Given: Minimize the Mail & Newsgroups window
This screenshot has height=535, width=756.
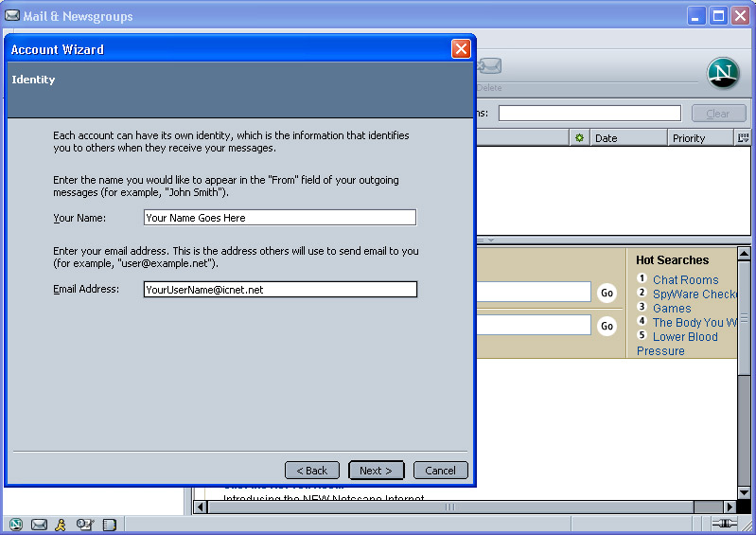Looking at the screenshot, I should [x=695, y=15].
